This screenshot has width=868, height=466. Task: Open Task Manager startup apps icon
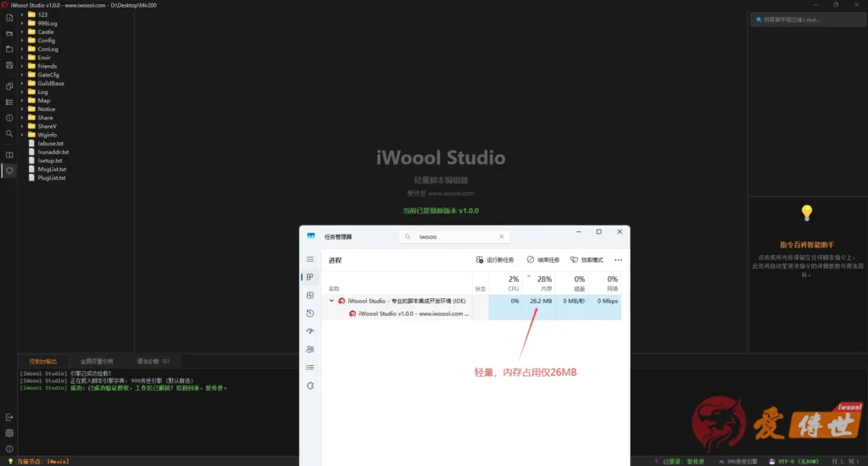pyautogui.click(x=310, y=331)
